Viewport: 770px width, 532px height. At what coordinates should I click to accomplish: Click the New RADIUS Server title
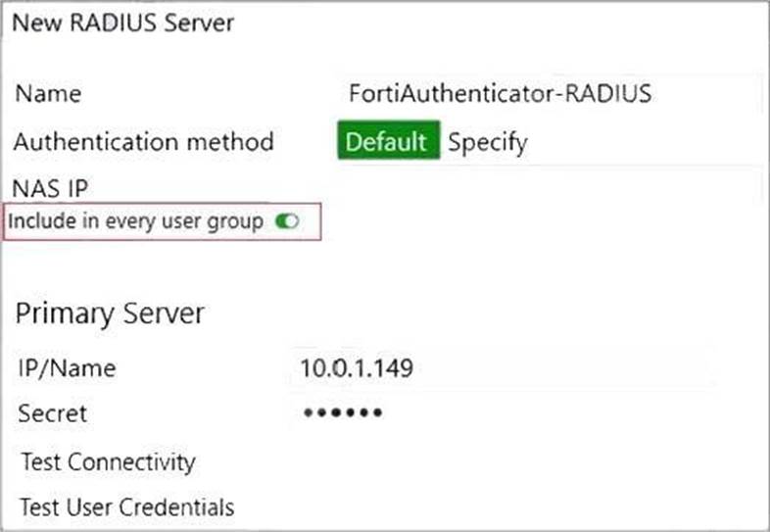122,23
